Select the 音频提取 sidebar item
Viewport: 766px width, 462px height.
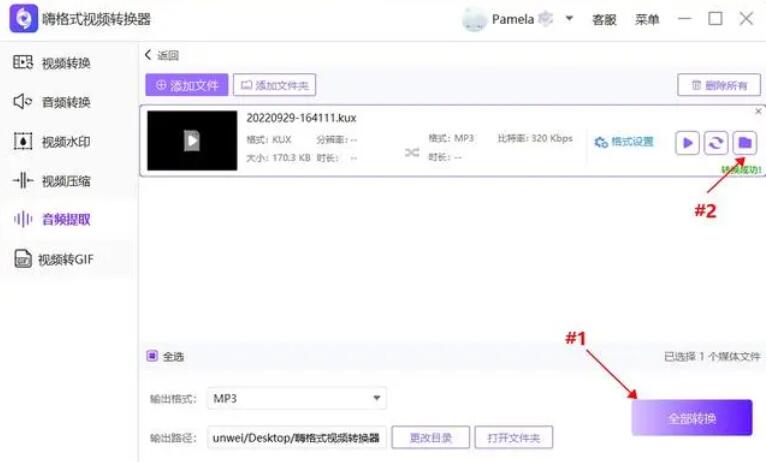click(x=52, y=219)
